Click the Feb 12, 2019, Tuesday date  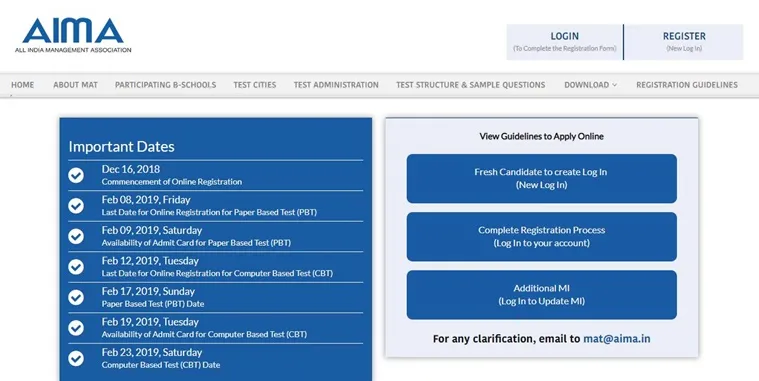coord(150,260)
